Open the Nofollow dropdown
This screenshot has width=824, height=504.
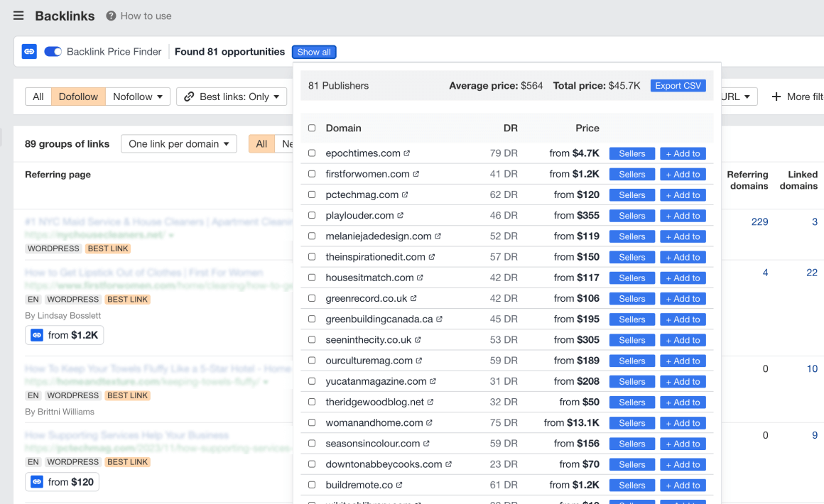pos(138,97)
